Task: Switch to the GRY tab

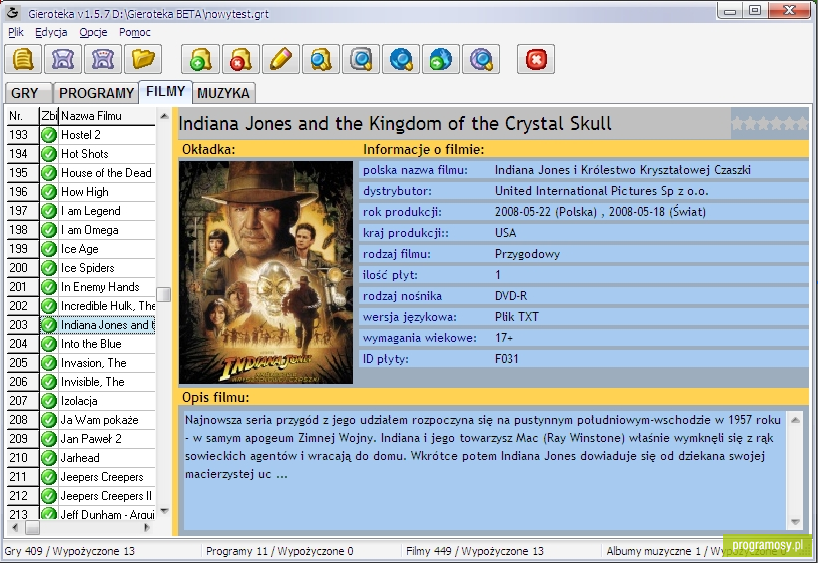Action: (28, 93)
